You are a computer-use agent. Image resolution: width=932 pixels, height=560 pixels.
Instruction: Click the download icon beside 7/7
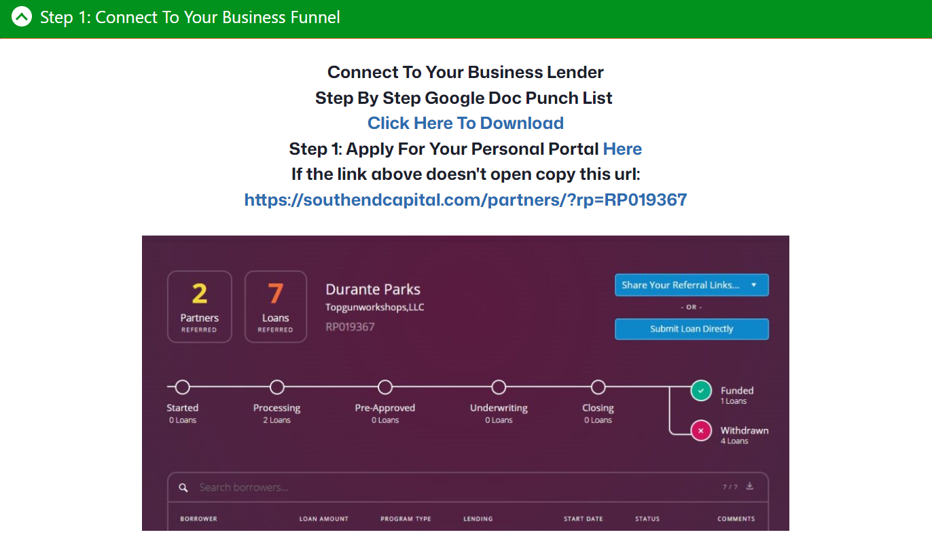point(750,486)
